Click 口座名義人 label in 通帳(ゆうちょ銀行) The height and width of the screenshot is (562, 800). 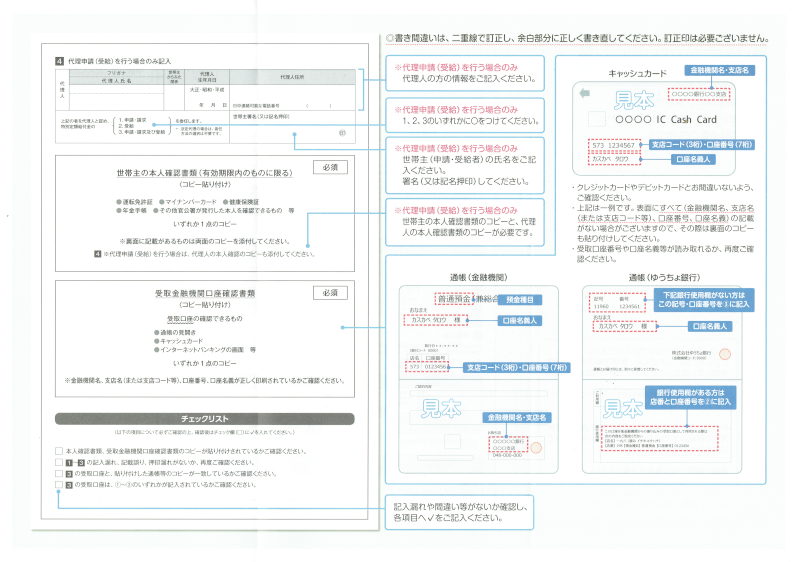709,326
